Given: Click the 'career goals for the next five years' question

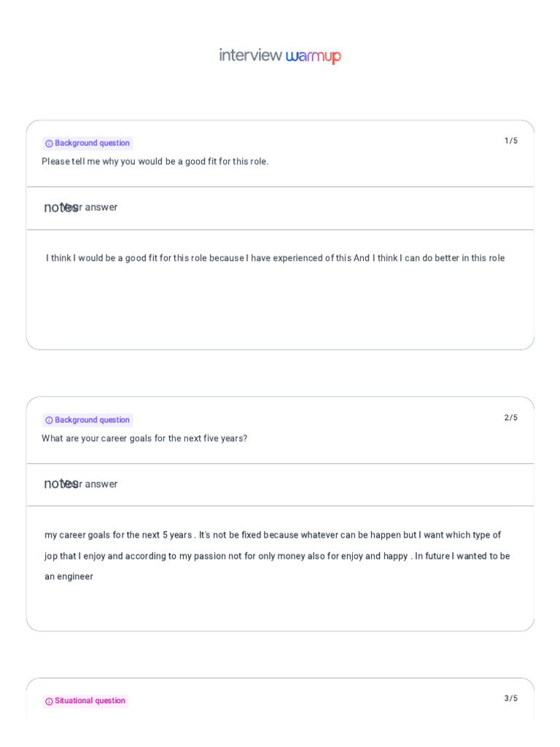Looking at the screenshot, I should tap(144, 438).
